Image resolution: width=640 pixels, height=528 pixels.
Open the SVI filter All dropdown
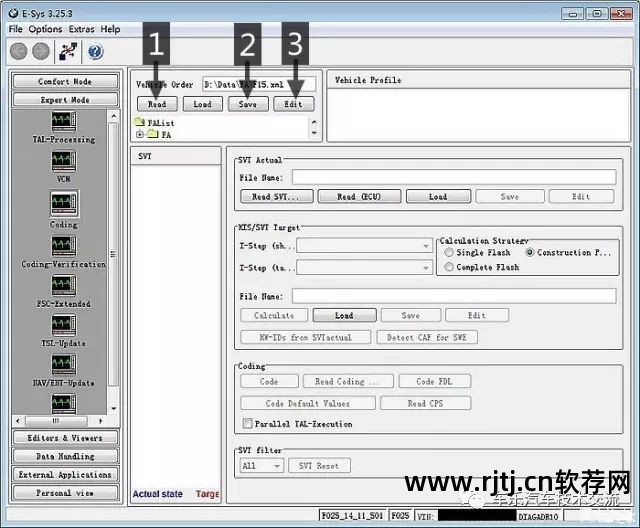(x=263, y=466)
